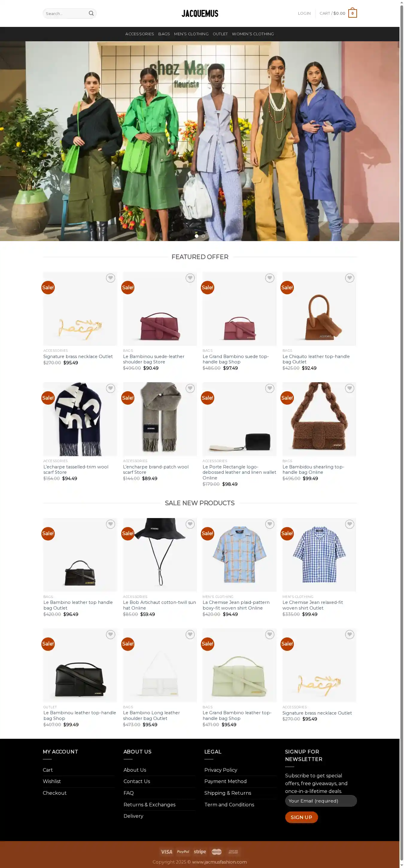Select the second slider dot
This screenshot has height=868, width=404.
point(203,236)
